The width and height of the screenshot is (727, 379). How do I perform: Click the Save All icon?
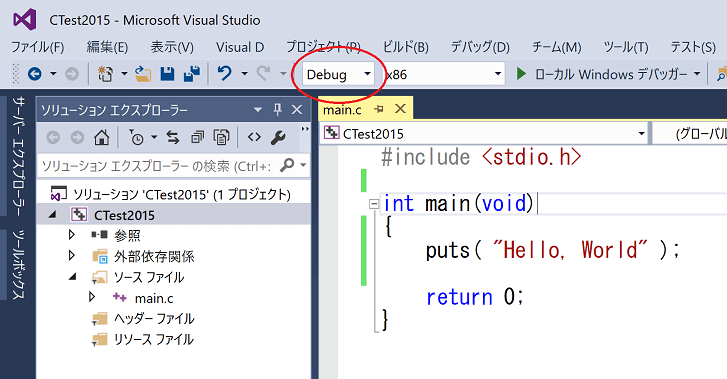tap(191, 74)
